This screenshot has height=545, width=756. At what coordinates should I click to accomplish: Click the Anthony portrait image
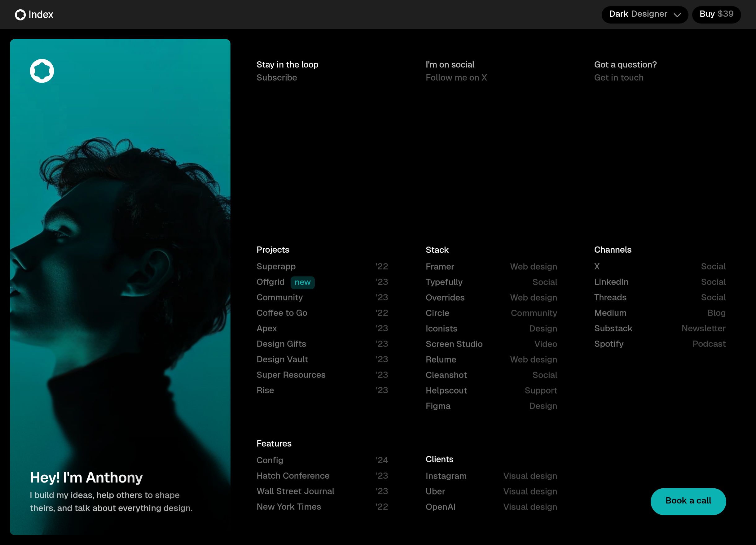[x=120, y=267]
